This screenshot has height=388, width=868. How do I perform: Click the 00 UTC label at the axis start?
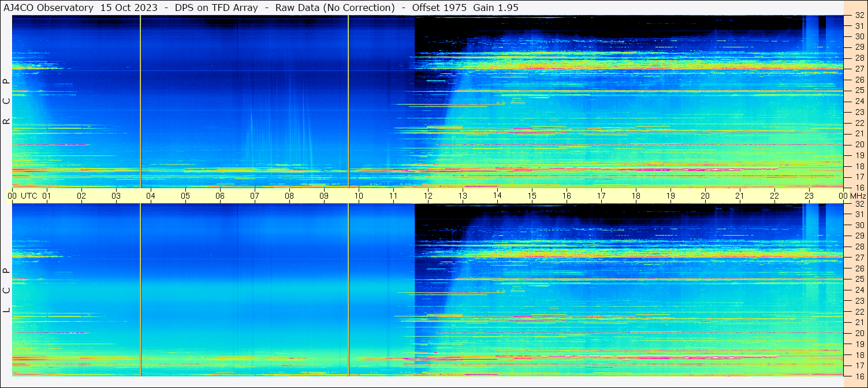pyautogui.click(x=24, y=196)
